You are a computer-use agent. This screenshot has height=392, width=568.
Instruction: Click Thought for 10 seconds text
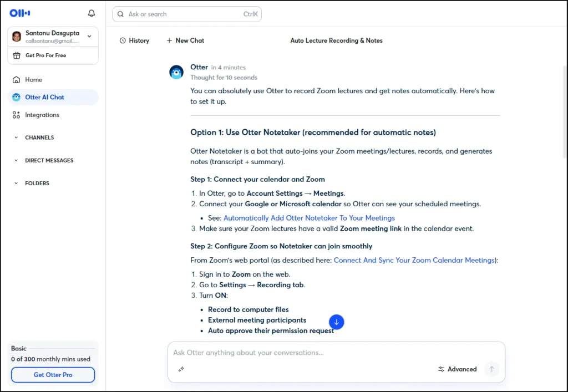(x=224, y=78)
